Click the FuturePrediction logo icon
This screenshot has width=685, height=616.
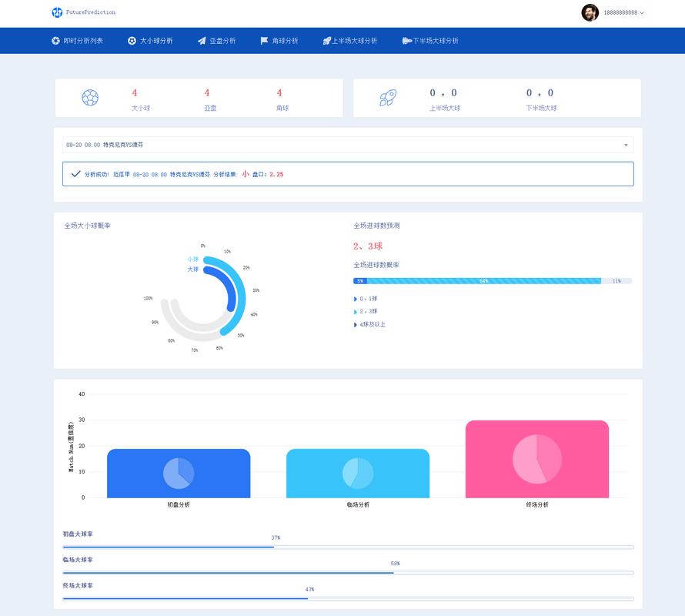tap(57, 12)
